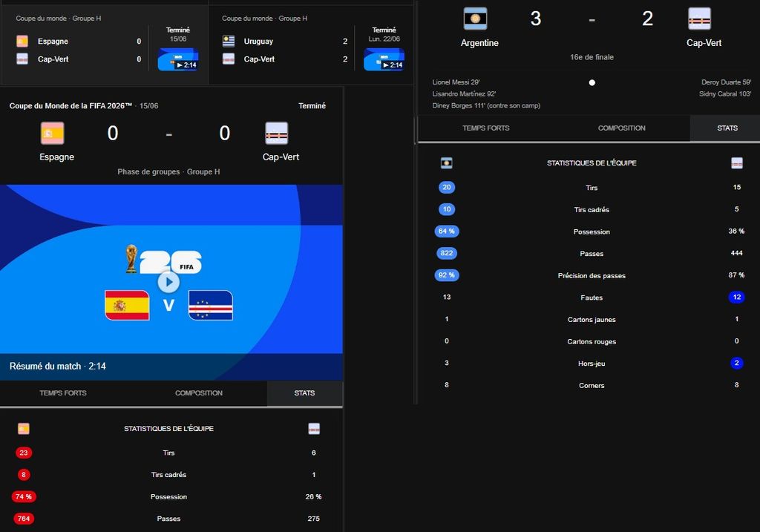Click Cartons rouges stat label
760x532 pixels.
[592, 341]
